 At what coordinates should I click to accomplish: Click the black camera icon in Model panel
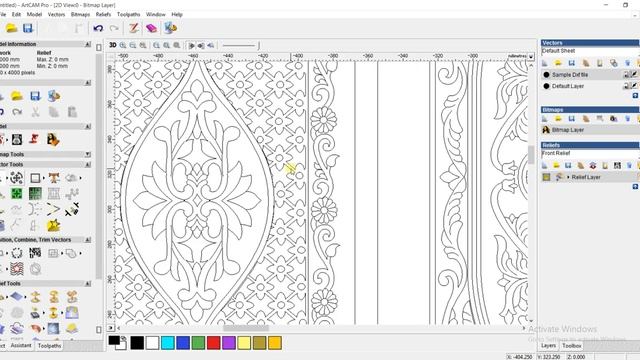[17, 140]
